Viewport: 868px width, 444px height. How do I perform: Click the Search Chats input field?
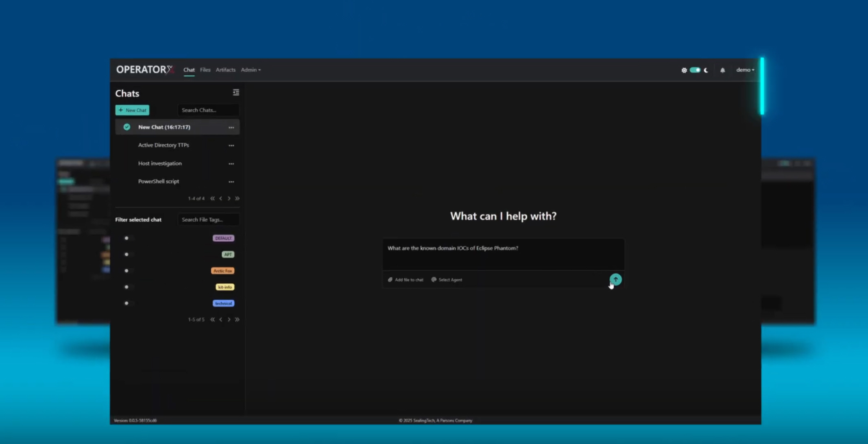(x=208, y=110)
